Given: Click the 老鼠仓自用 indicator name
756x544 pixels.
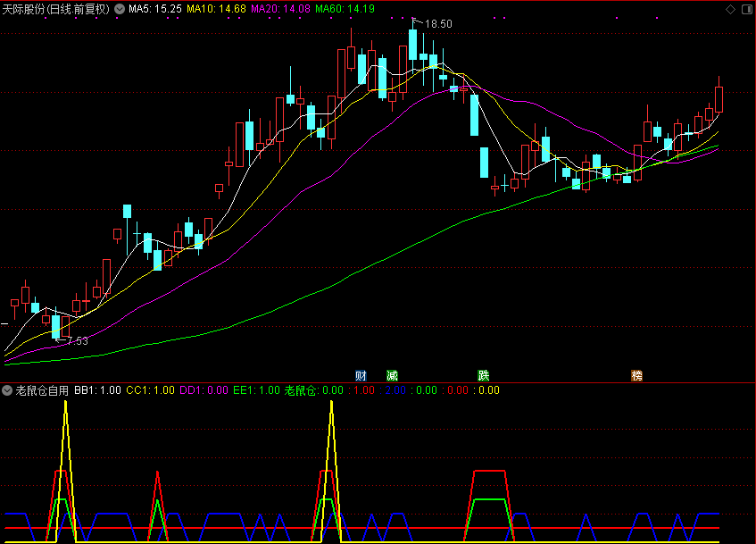Looking at the screenshot, I should [x=42, y=390].
